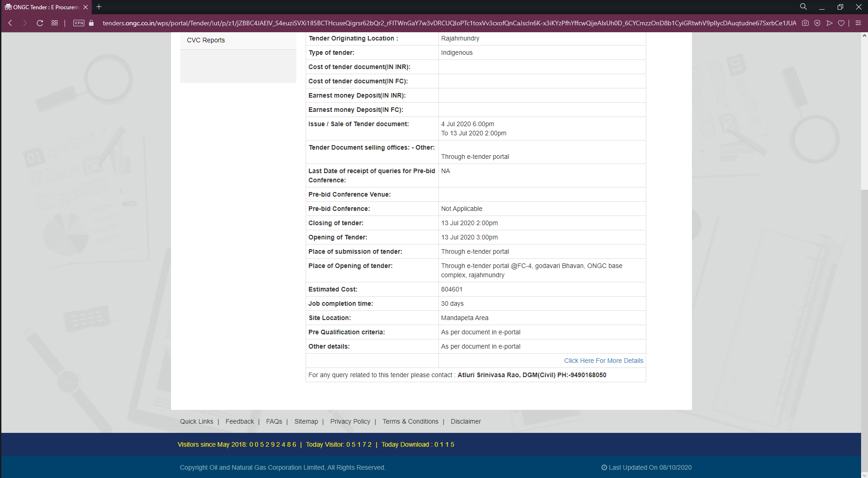Take a snapshot with the camera icon
Viewport: 868px width, 478px height.
point(805,23)
